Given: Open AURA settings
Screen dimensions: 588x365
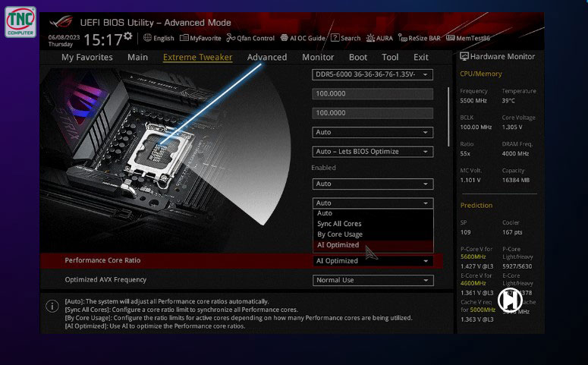Looking at the screenshot, I should coord(385,38).
